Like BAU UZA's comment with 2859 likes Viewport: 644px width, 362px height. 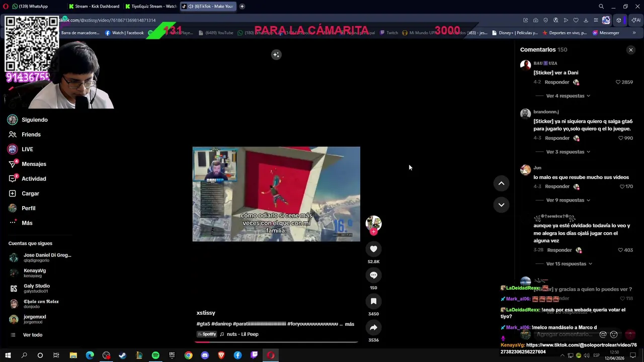point(618,82)
